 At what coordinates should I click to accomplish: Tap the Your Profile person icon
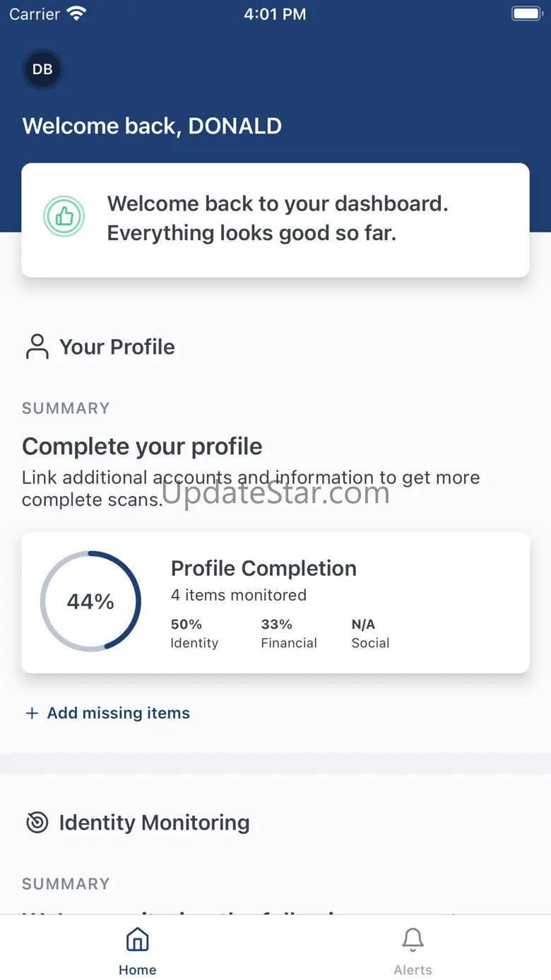pyautogui.click(x=37, y=347)
